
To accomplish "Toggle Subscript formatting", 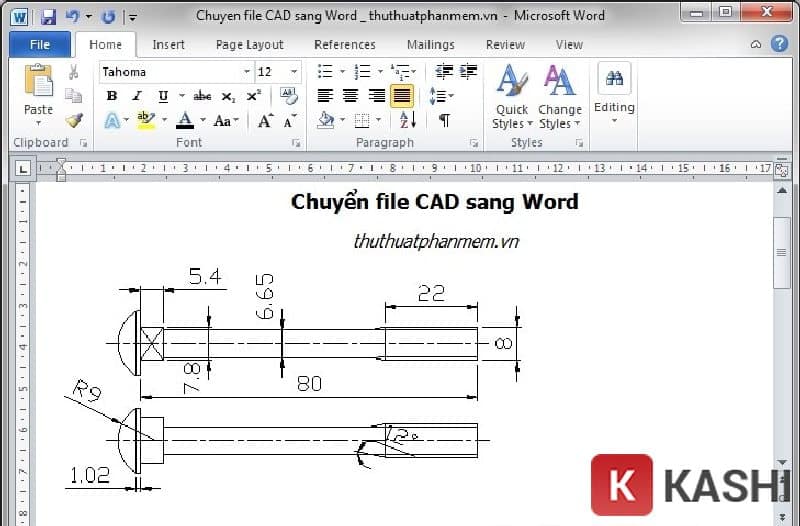I will (228, 96).
